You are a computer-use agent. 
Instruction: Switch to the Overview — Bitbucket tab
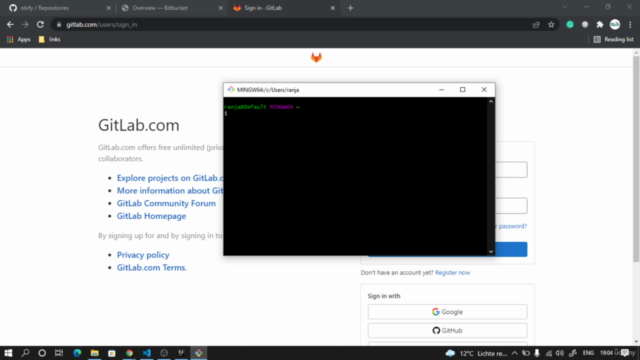169,8
